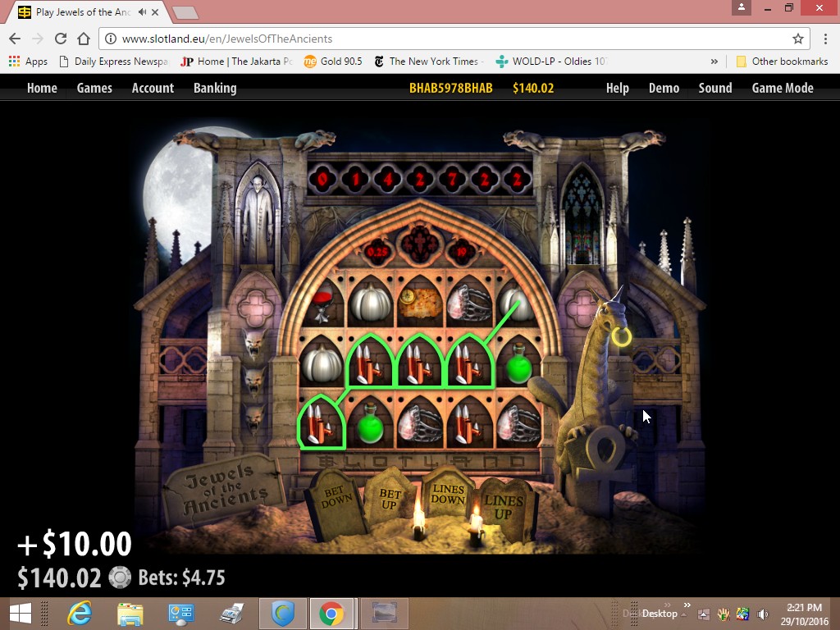This screenshot has height=630, width=840.
Task: Click the treasure map slot symbol
Action: (x=420, y=304)
